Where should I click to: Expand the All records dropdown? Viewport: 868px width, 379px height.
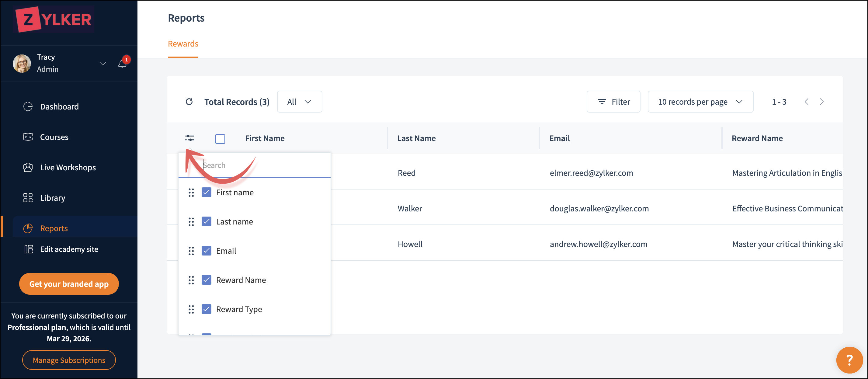pyautogui.click(x=299, y=102)
